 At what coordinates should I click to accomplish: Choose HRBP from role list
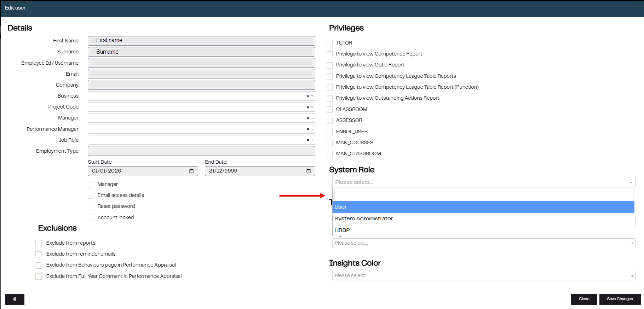point(342,230)
